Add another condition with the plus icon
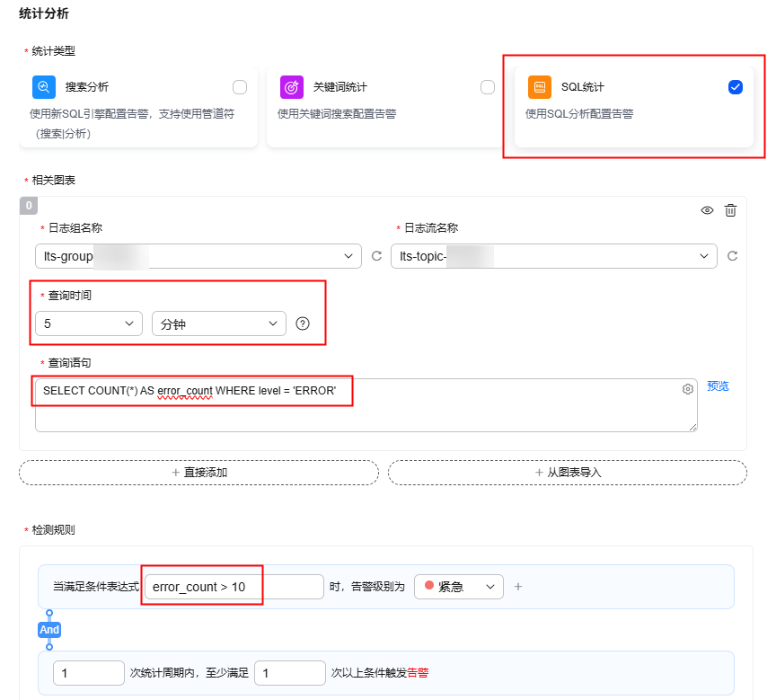The height and width of the screenshot is (700, 776). [518, 587]
